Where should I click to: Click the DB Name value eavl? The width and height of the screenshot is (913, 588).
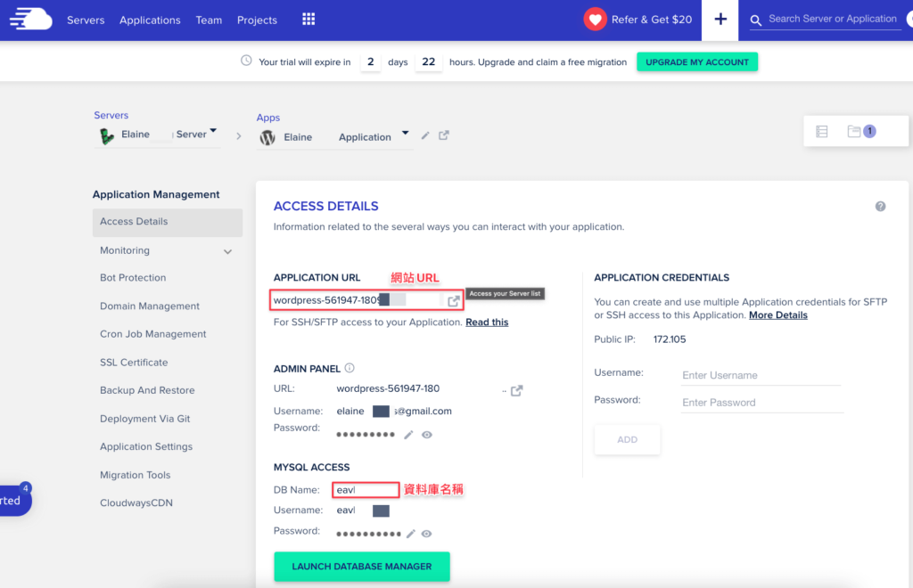point(346,490)
